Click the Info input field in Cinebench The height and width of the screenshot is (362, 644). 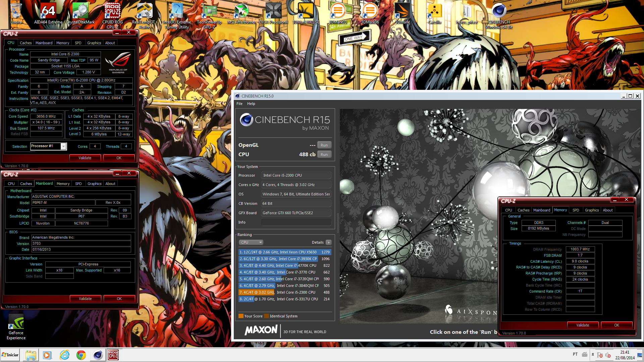pyautogui.click(x=296, y=222)
